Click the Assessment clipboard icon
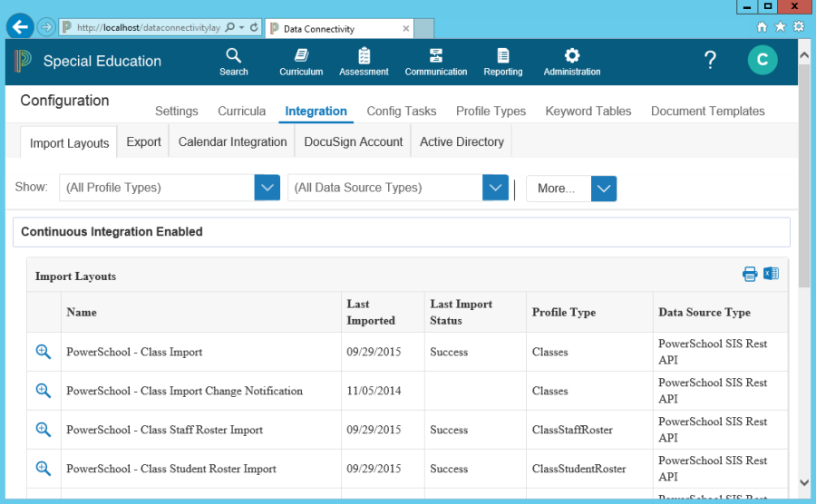This screenshot has width=816, height=504. (x=364, y=61)
